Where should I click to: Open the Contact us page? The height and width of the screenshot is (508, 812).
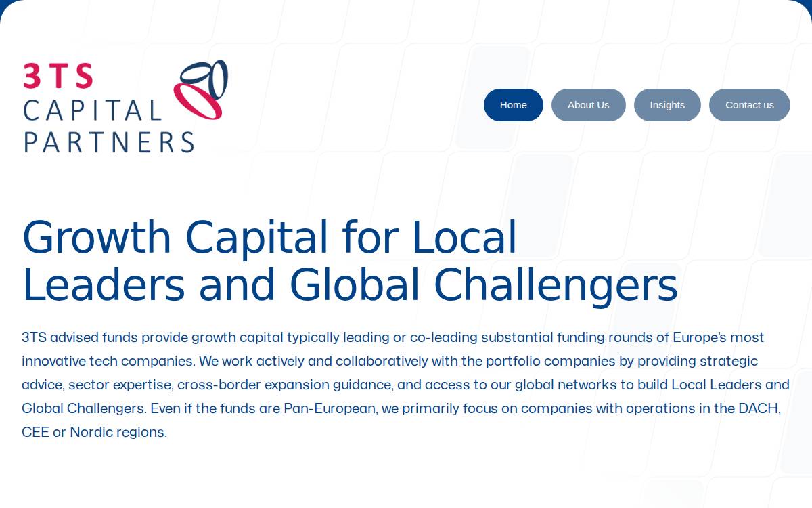750,105
